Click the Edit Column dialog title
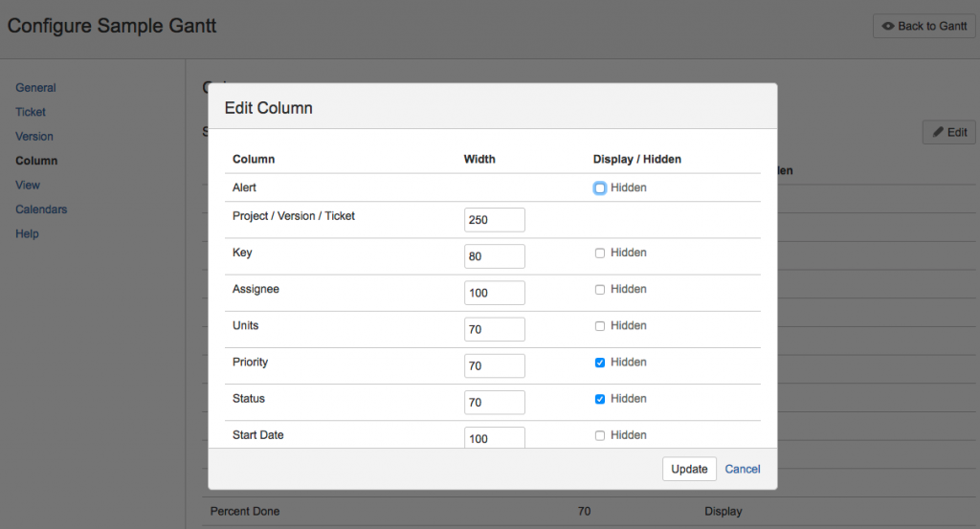The width and height of the screenshot is (980, 529). point(269,108)
